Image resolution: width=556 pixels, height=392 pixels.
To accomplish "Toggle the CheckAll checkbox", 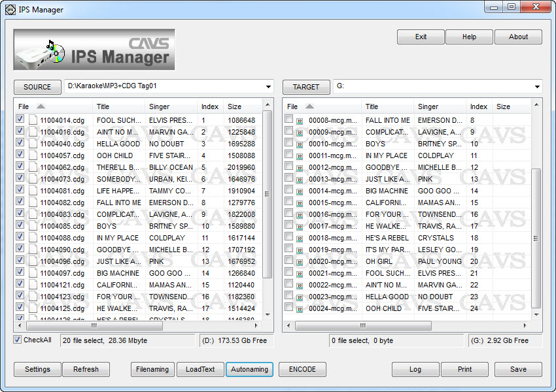I will pos(18,340).
